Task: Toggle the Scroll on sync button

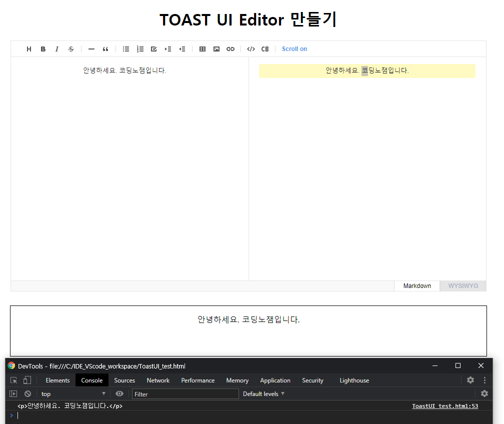Action: [294, 49]
